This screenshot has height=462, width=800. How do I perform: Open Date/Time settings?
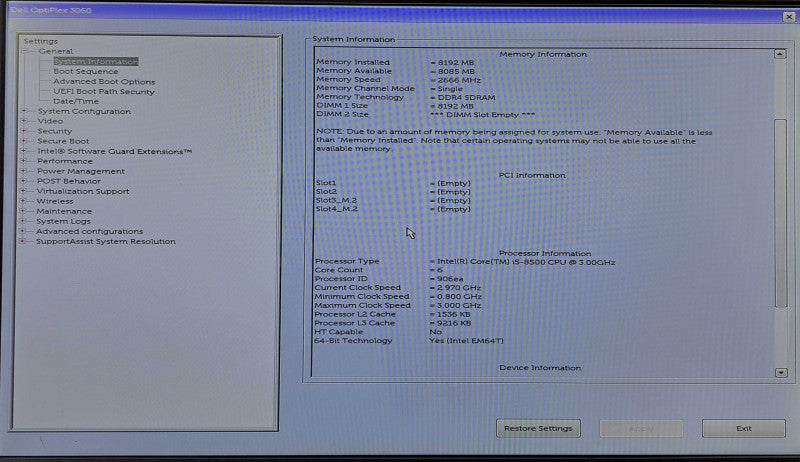(76, 101)
